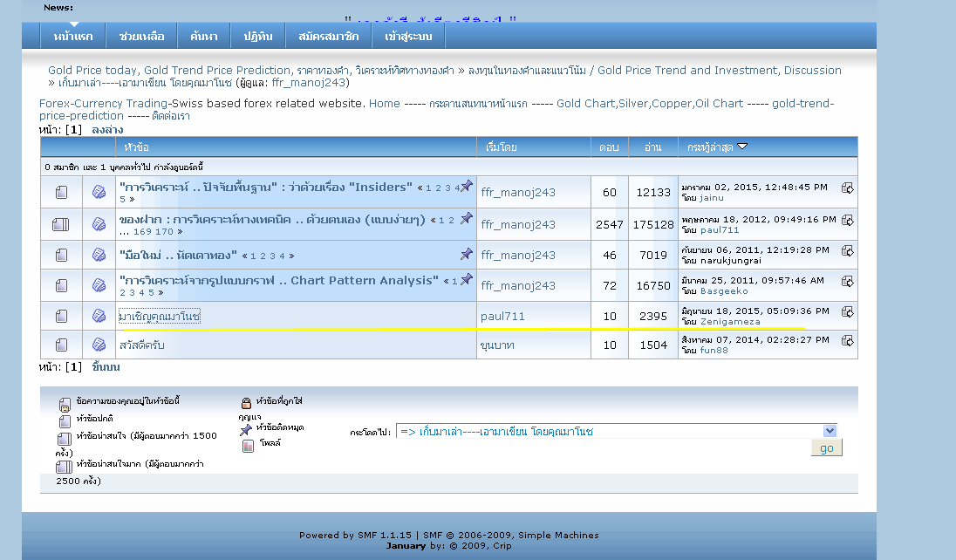Click the sticky topic legend pin icon
Image resolution: width=956 pixels, height=560 pixels.
pyautogui.click(x=246, y=429)
